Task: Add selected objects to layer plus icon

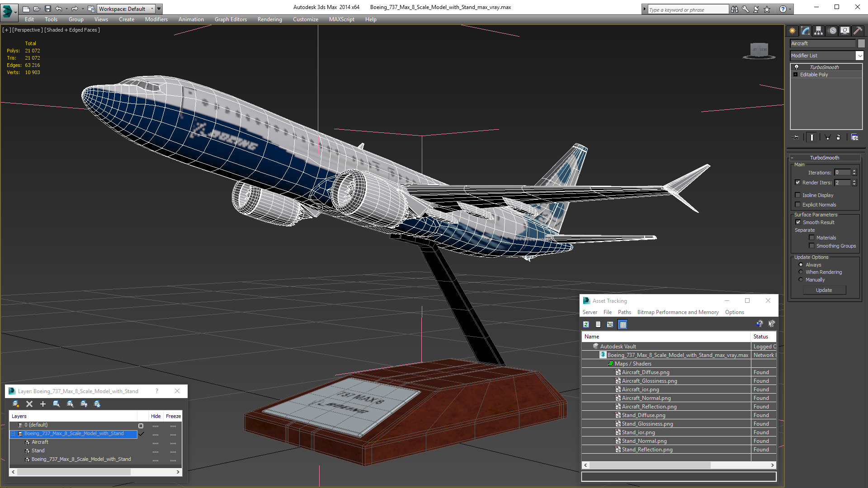Action: pyautogui.click(x=43, y=404)
